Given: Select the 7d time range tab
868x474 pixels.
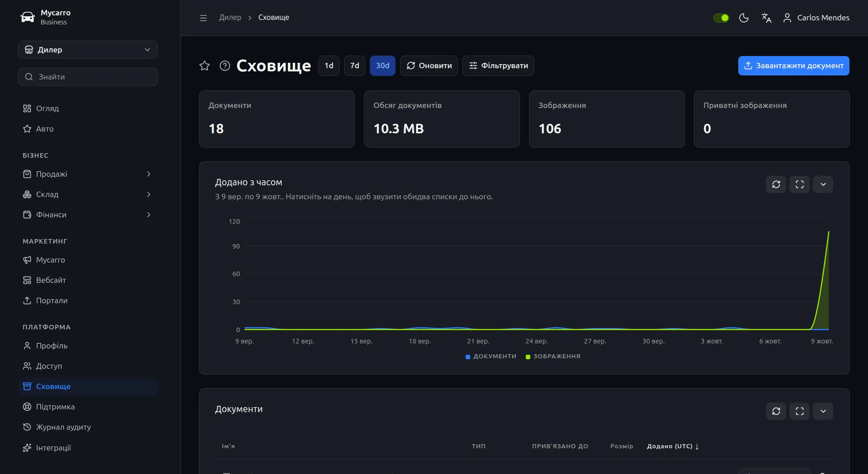Looking at the screenshot, I should [355, 66].
